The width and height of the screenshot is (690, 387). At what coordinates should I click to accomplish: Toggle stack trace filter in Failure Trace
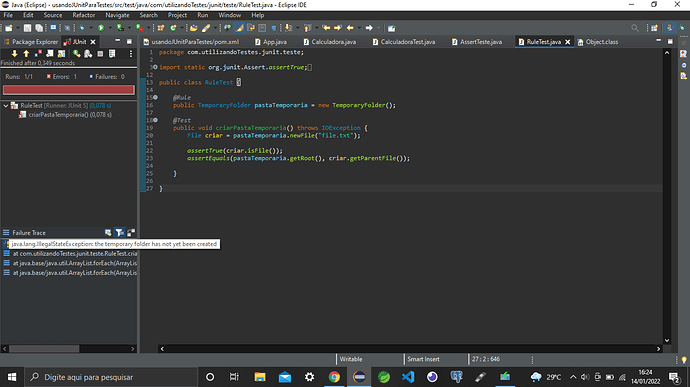[x=119, y=232]
